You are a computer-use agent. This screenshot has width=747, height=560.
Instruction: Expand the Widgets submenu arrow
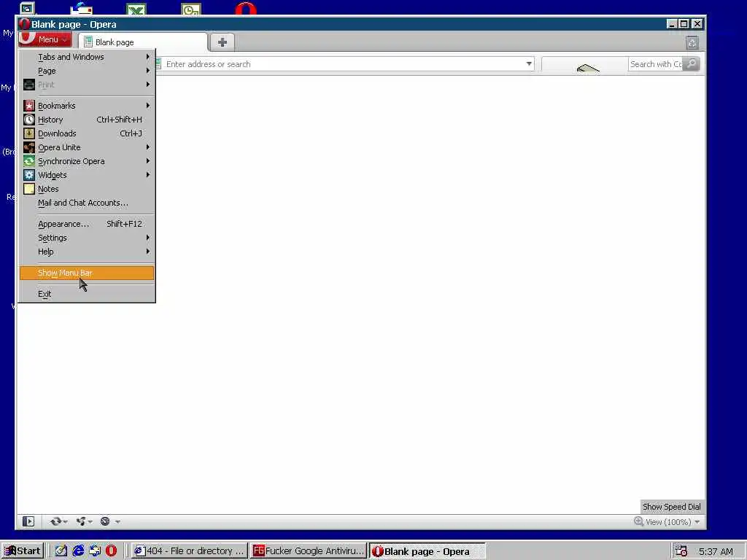tap(148, 175)
